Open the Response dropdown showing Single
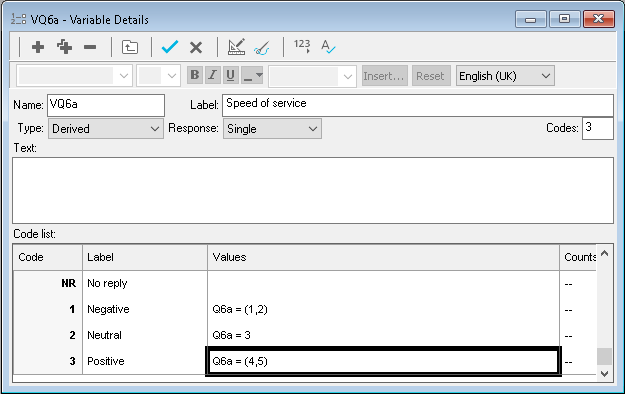The width and height of the screenshot is (625, 394). pos(272,129)
